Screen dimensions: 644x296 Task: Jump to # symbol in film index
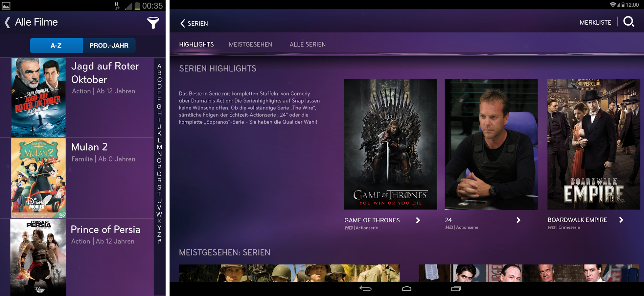pos(159,241)
